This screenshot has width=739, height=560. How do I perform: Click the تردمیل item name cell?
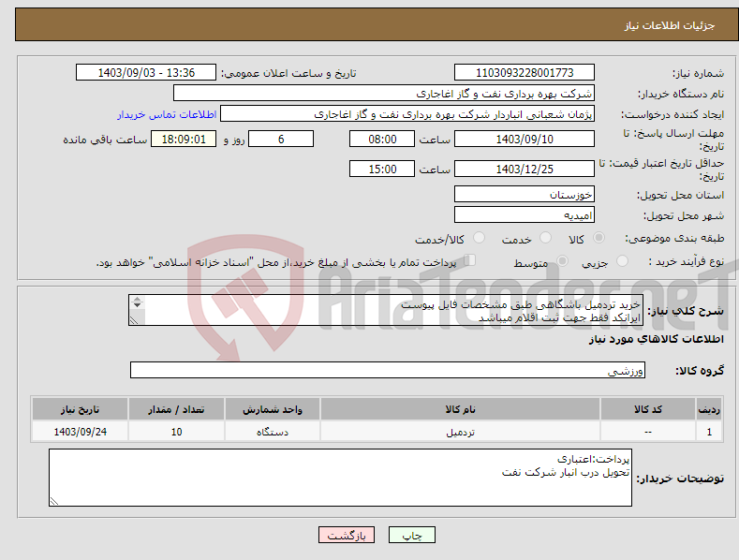pyautogui.click(x=460, y=432)
